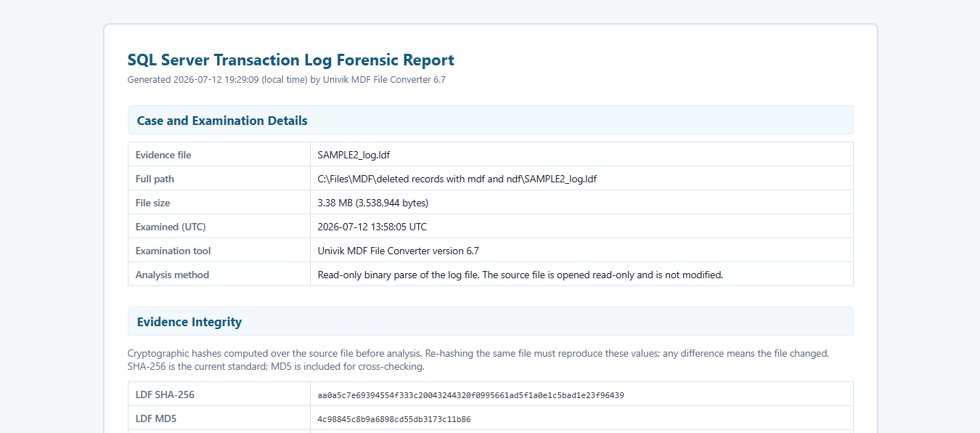This screenshot has height=433, width=980.
Task: Click the SHA-256 hash value starting aa0a5c7e
Action: (x=471, y=395)
